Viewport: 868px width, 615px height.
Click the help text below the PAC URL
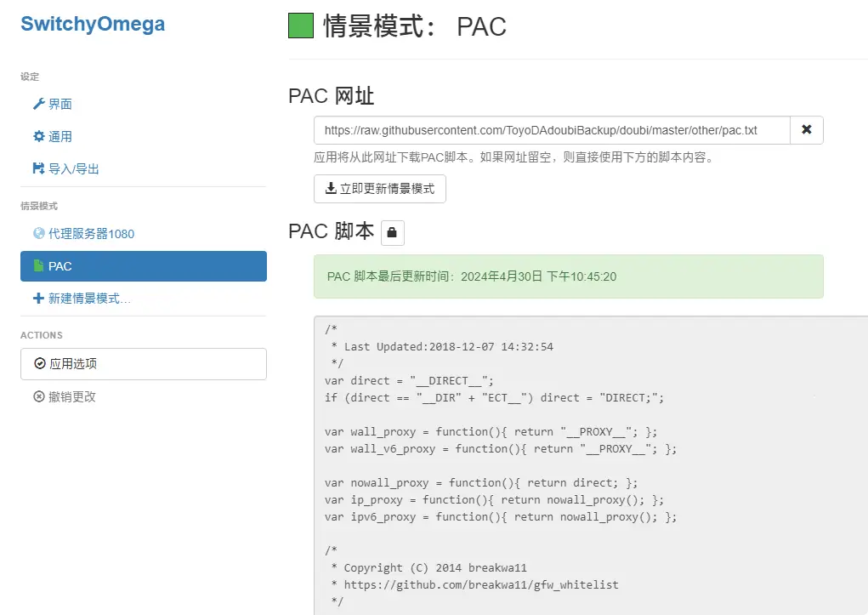coord(513,157)
